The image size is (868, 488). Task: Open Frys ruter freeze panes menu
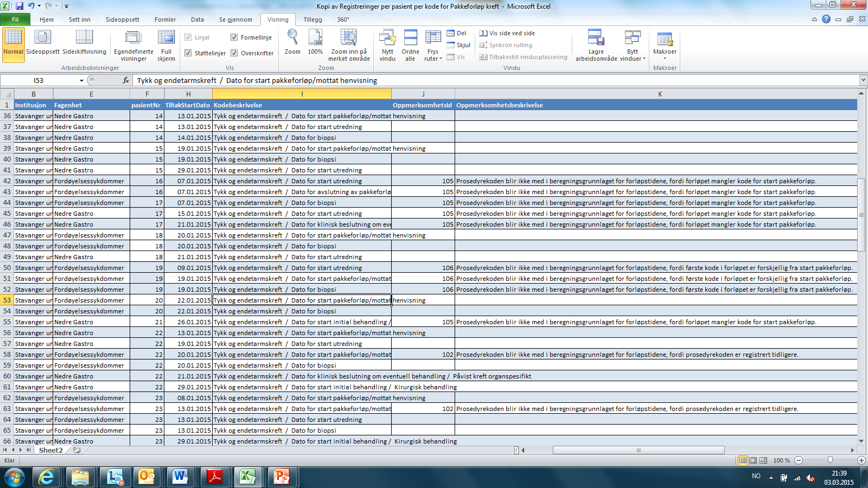(433, 46)
